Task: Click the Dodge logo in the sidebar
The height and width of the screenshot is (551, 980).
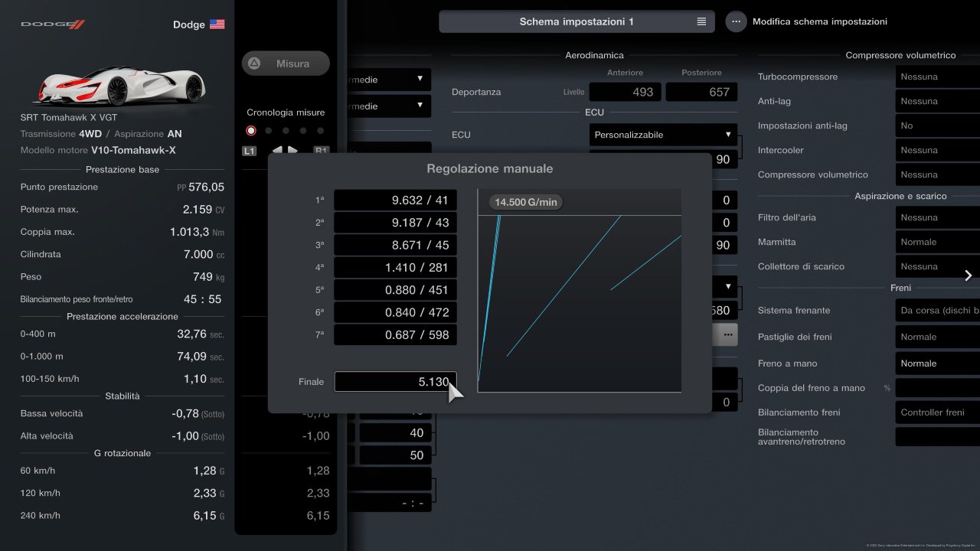Action: pos(53,24)
